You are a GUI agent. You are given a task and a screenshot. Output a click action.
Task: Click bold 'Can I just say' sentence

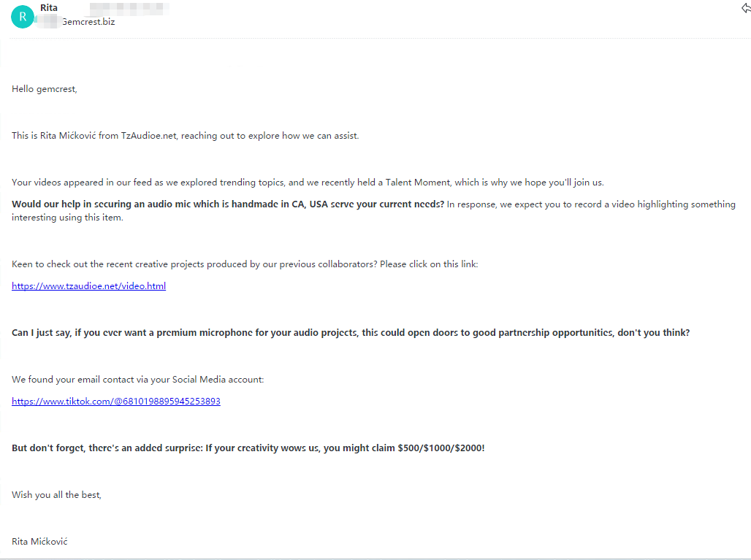[351, 333]
